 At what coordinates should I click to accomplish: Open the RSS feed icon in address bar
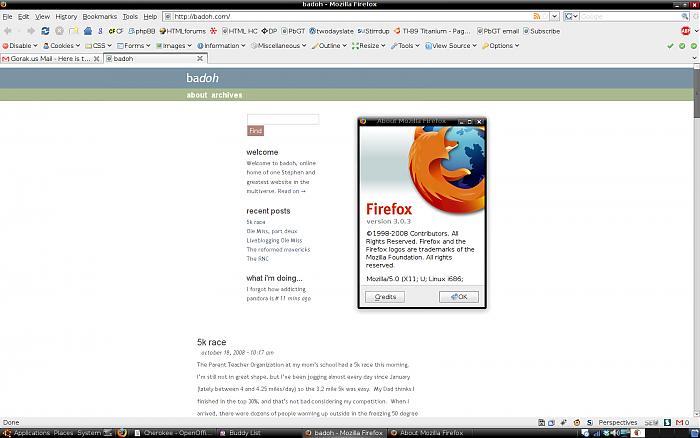click(x=537, y=17)
